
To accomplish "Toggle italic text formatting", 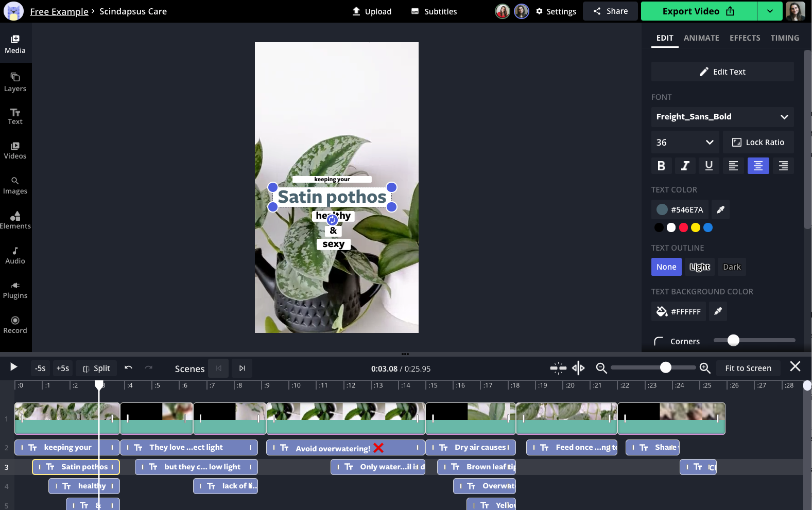I will click(x=685, y=166).
